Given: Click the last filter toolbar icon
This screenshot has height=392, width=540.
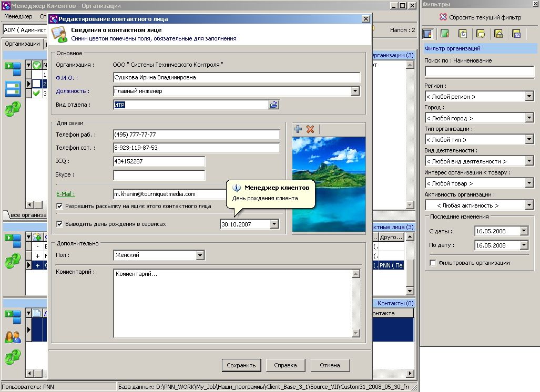Looking at the screenshot, I should coord(516,34).
